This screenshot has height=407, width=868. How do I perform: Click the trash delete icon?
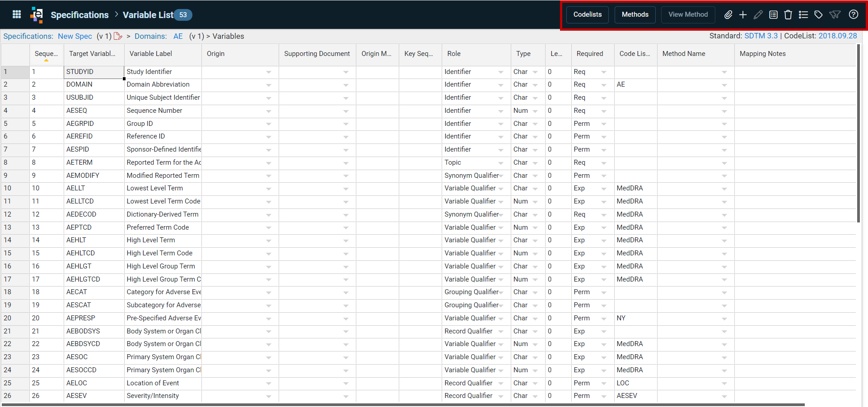pos(788,15)
